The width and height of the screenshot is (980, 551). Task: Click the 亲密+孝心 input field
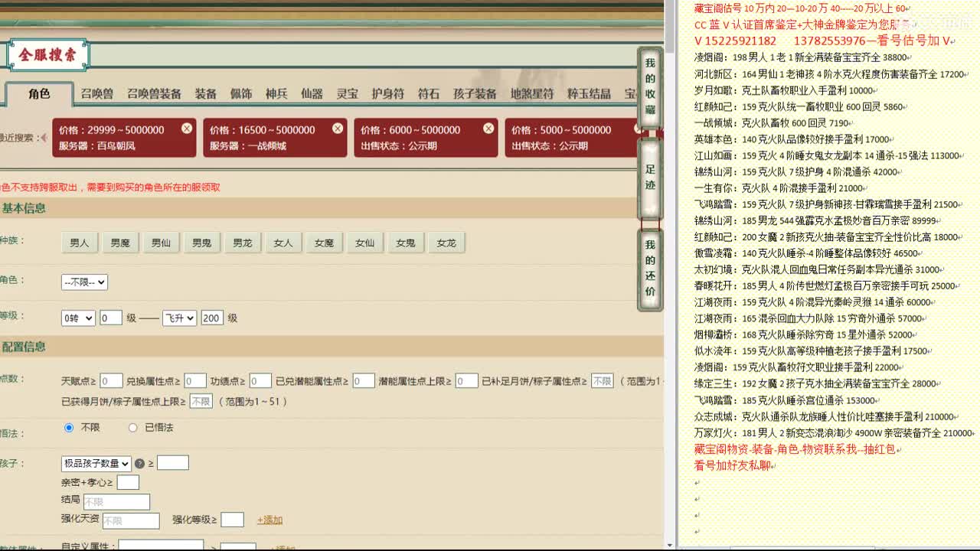128,482
